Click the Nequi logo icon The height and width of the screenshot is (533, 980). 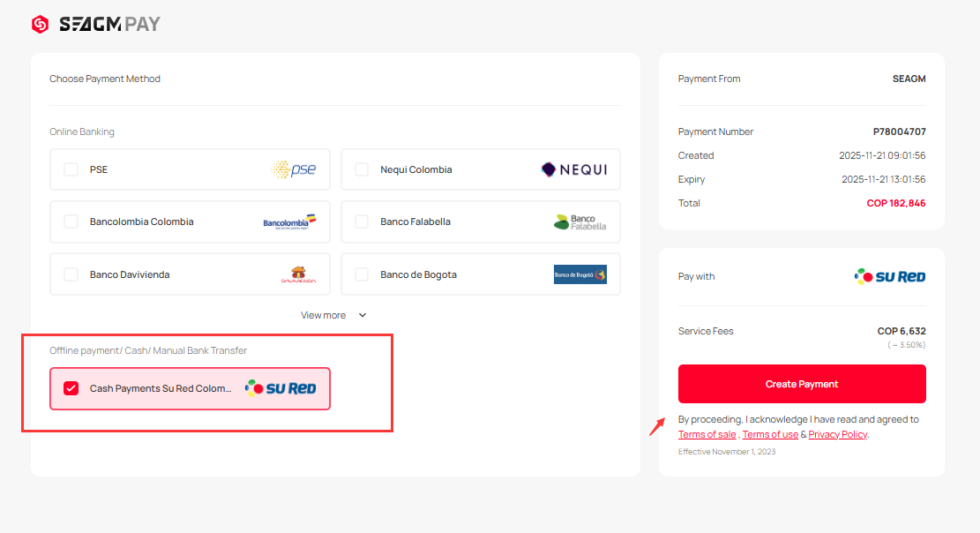pyautogui.click(x=573, y=169)
